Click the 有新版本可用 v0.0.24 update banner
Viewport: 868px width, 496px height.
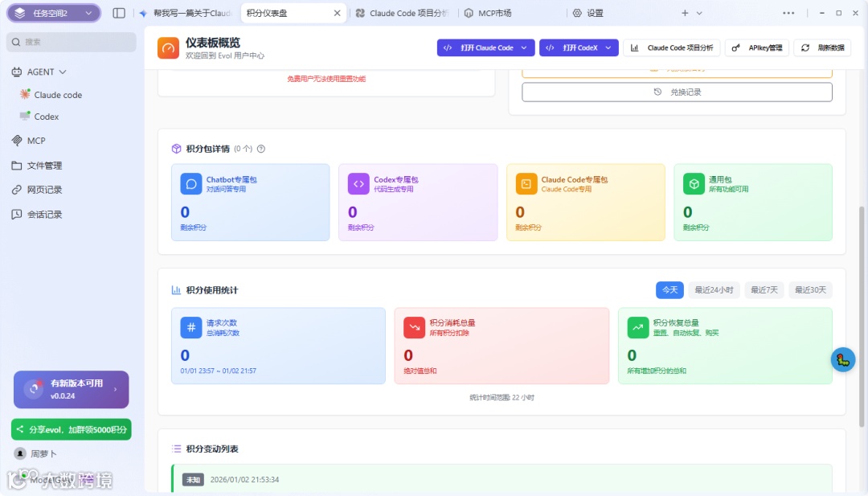click(x=72, y=390)
